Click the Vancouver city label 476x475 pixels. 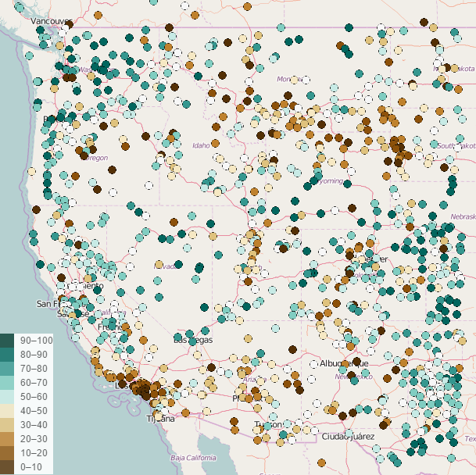[52, 22]
